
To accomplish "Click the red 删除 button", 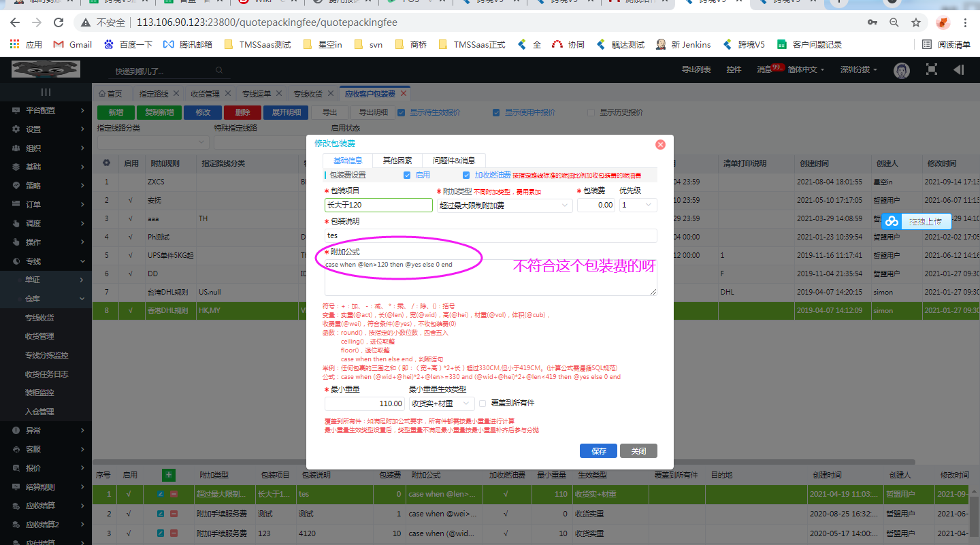I will 242,113.
